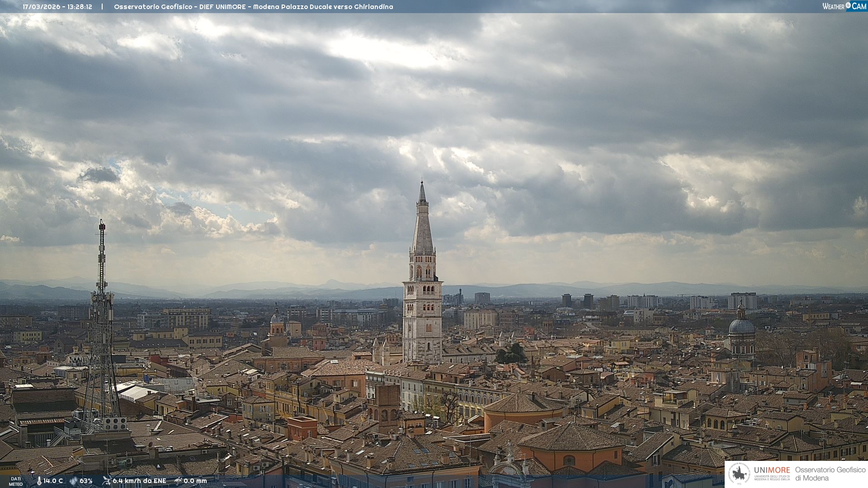The width and height of the screenshot is (868, 488).
Task: Click the thermometer temperature icon
Action: click(39, 481)
